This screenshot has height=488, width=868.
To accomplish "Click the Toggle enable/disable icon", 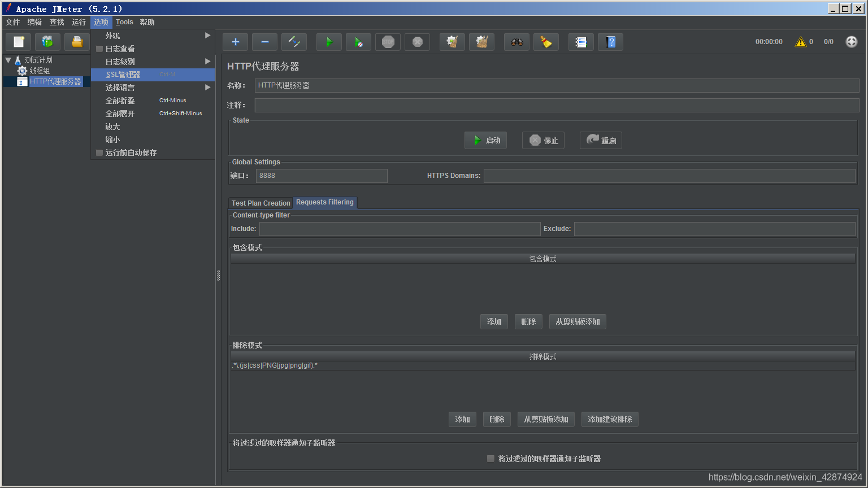I will [x=294, y=42].
